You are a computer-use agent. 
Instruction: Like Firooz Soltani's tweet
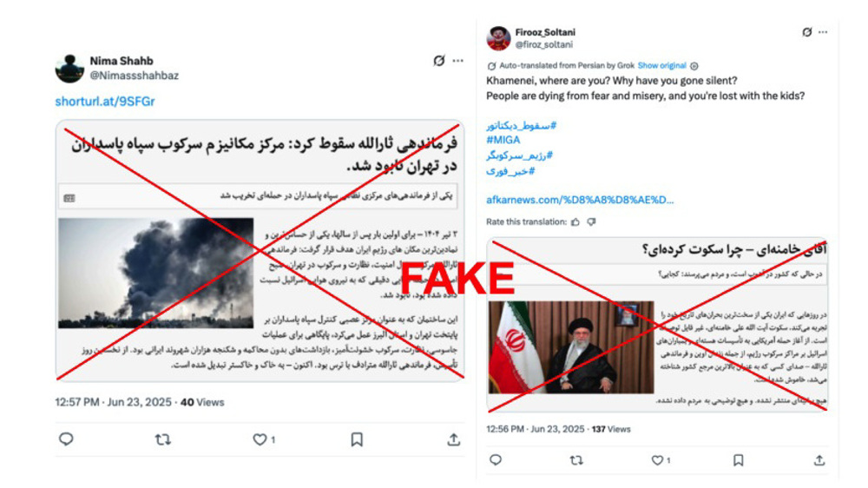pos(657,460)
